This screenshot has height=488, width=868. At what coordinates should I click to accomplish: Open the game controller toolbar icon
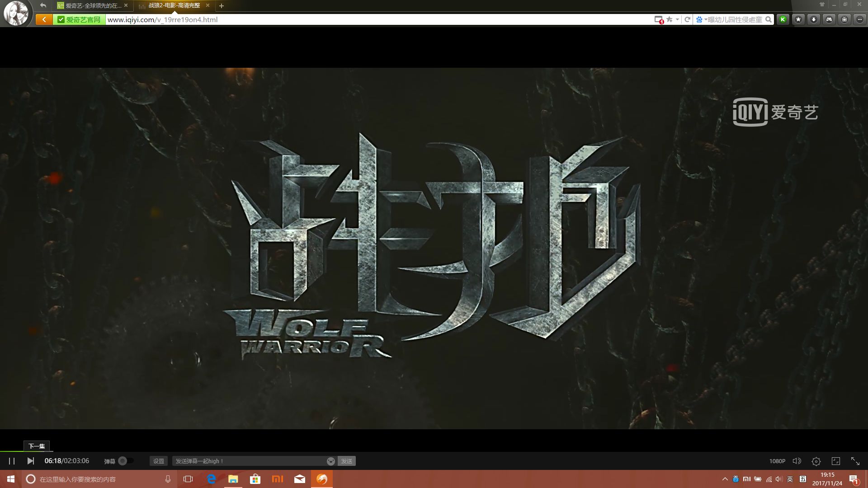click(829, 19)
